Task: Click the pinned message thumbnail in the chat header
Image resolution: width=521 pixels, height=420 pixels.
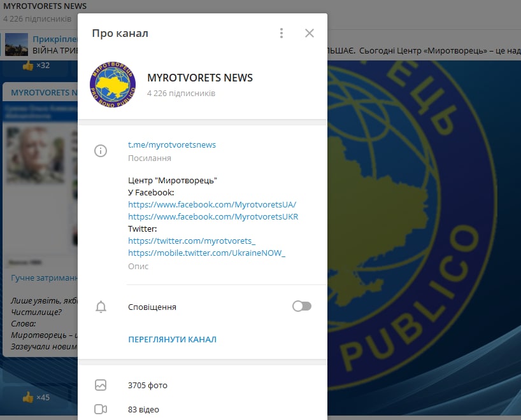Action: point(17,45)
